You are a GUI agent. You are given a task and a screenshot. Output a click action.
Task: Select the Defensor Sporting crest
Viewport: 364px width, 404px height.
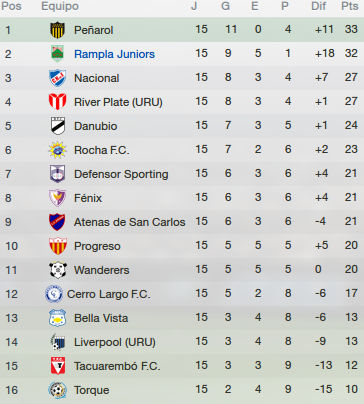[x=57, y=174]
